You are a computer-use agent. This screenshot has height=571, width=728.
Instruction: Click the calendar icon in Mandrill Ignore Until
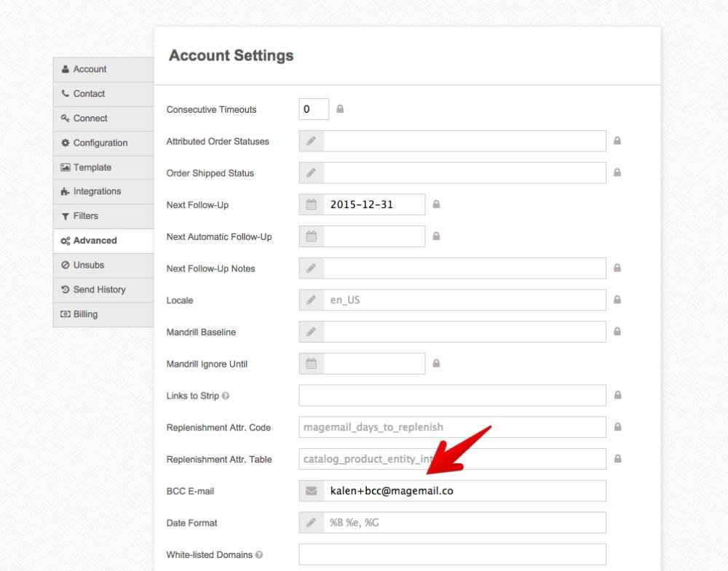point(312,364)
